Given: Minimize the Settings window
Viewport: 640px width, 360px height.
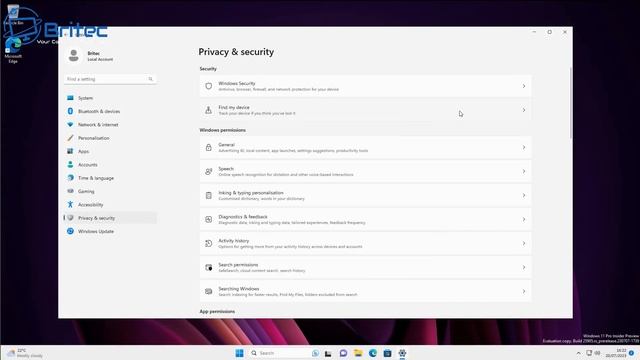Looking at the screenshot, I should pyautogui.click(x=534, y=32).
